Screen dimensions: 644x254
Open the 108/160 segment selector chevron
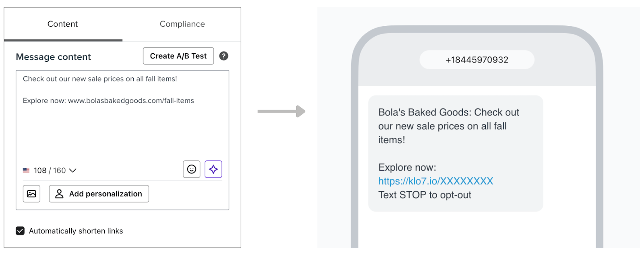(72, 171)
